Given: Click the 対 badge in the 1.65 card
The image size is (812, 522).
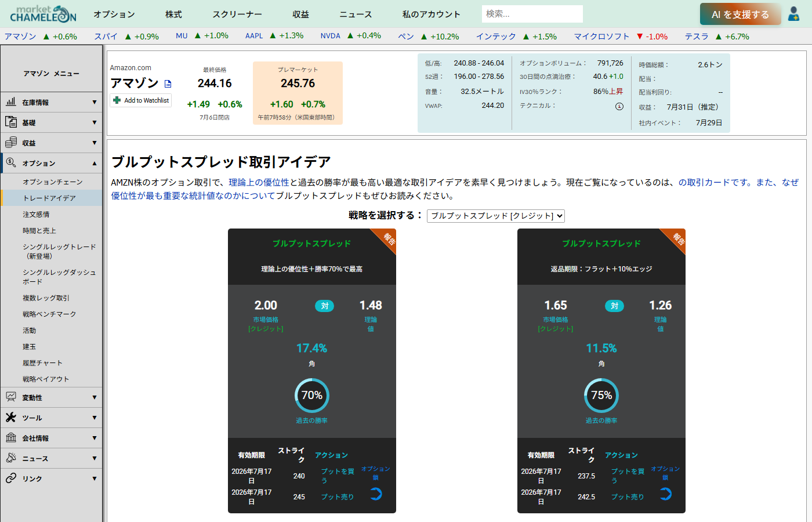Looking at the screenshot, I should [614, 306].
